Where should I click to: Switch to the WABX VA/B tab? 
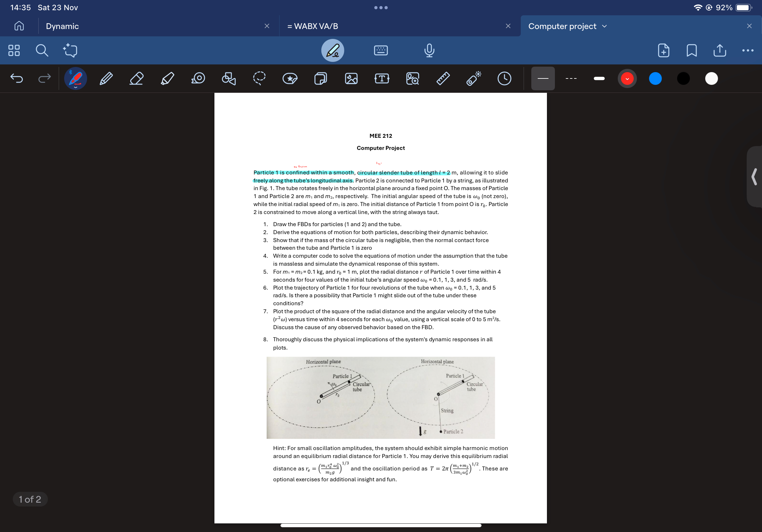tap(313, 26)
